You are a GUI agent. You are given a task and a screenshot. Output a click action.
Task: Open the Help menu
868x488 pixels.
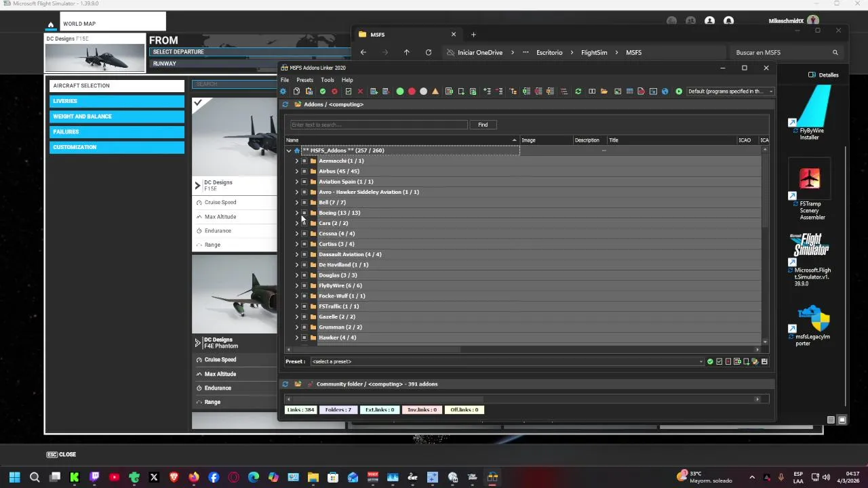click(347, 80)
